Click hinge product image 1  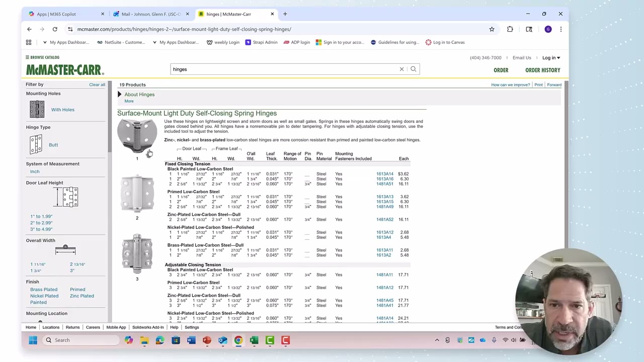(137, 137)
